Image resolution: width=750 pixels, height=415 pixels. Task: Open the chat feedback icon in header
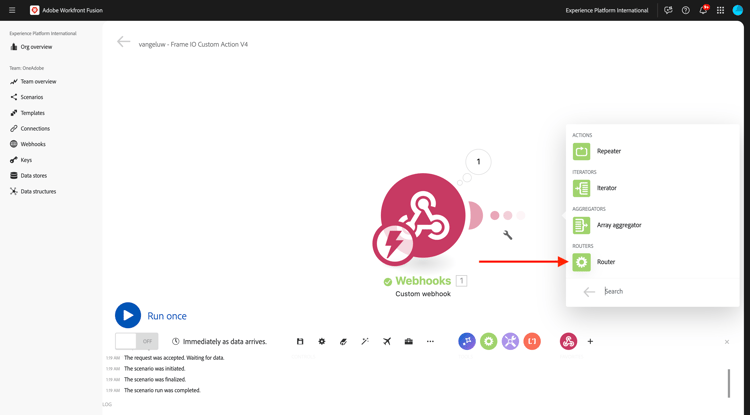[668, 10]
